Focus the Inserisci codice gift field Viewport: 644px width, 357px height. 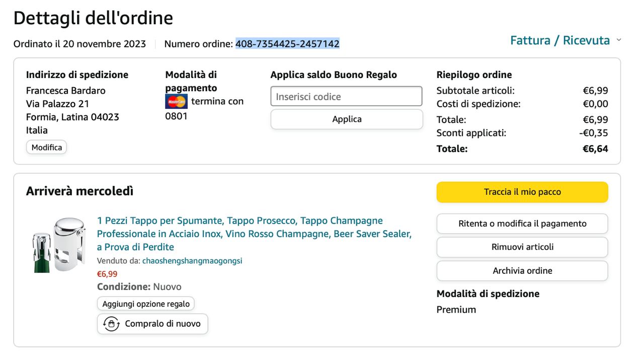pyautogui.click(x=346, y=97)
